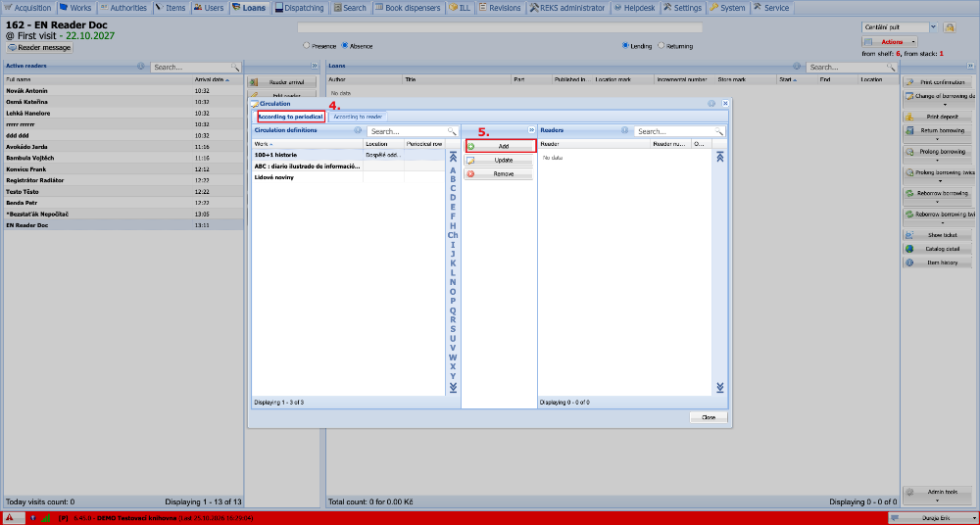Click the Print confirmation icon

coord(910,82)
